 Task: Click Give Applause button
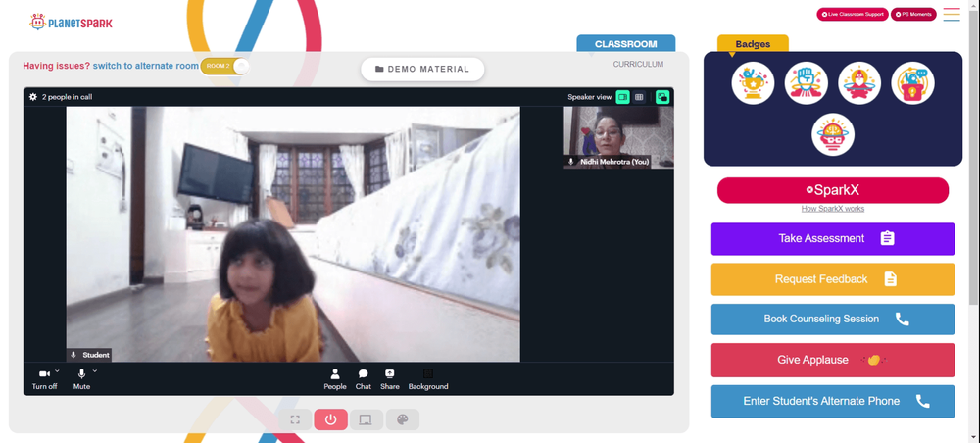click(x=832, y=360)
